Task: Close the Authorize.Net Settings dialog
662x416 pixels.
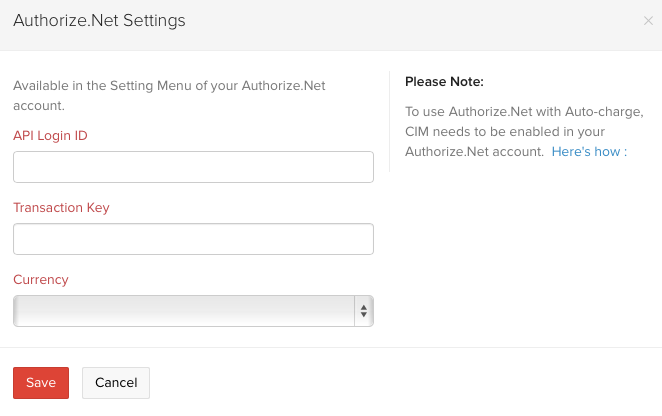Action: point(648,20)
